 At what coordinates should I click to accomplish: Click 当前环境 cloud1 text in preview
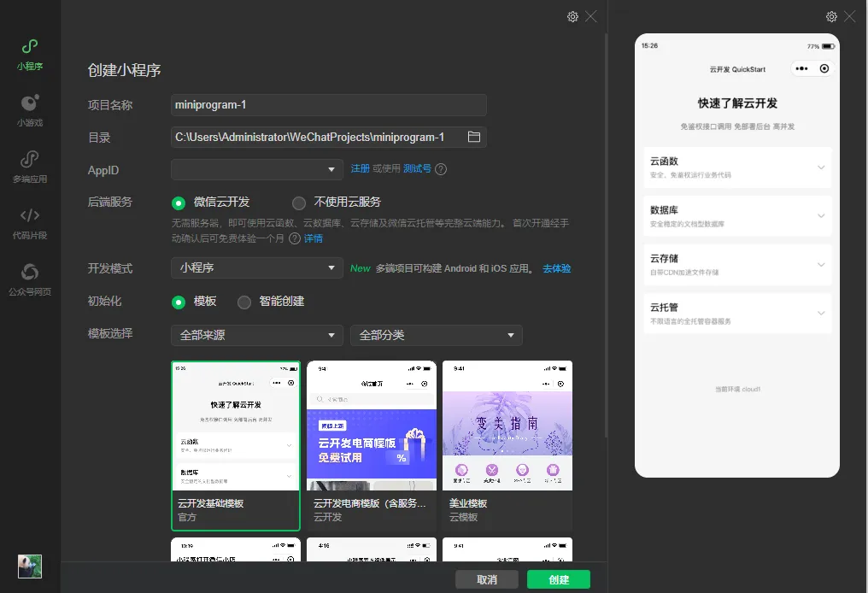click(737, 390)
